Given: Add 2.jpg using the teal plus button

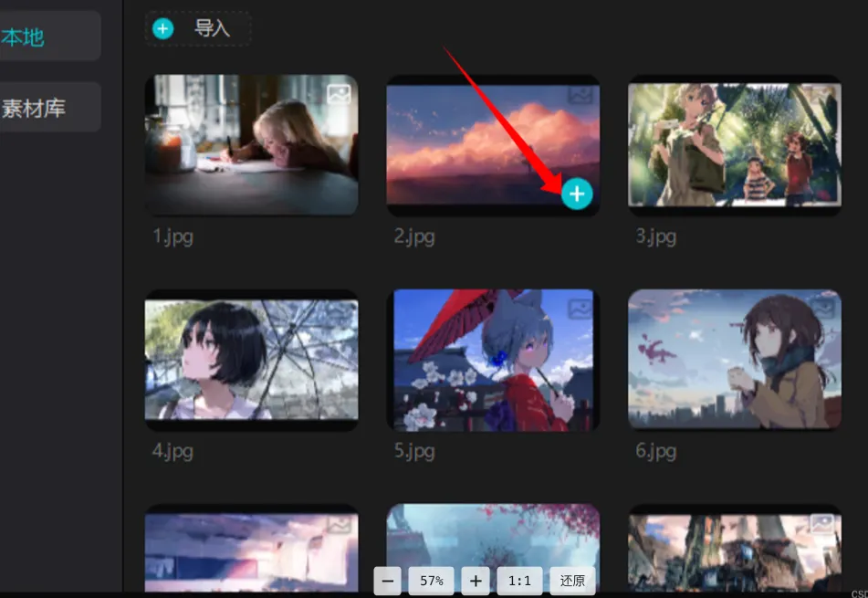Looking at the screenshot, I should [577, 194].
